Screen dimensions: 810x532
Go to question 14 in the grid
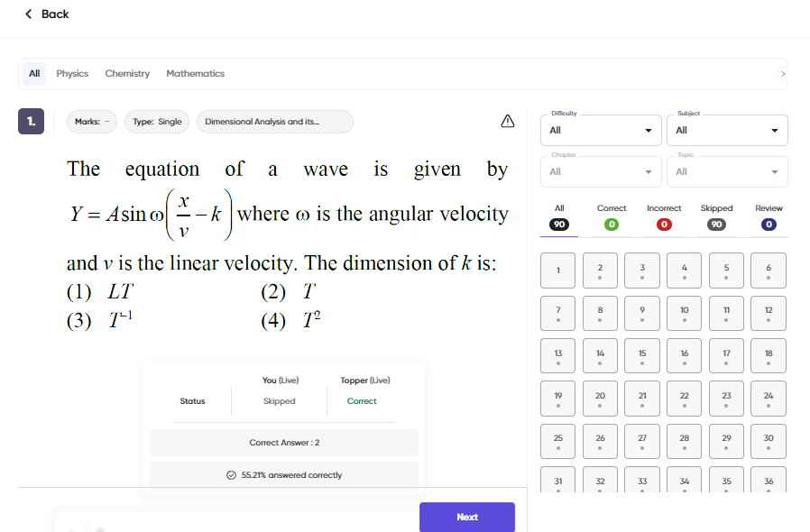600,356
